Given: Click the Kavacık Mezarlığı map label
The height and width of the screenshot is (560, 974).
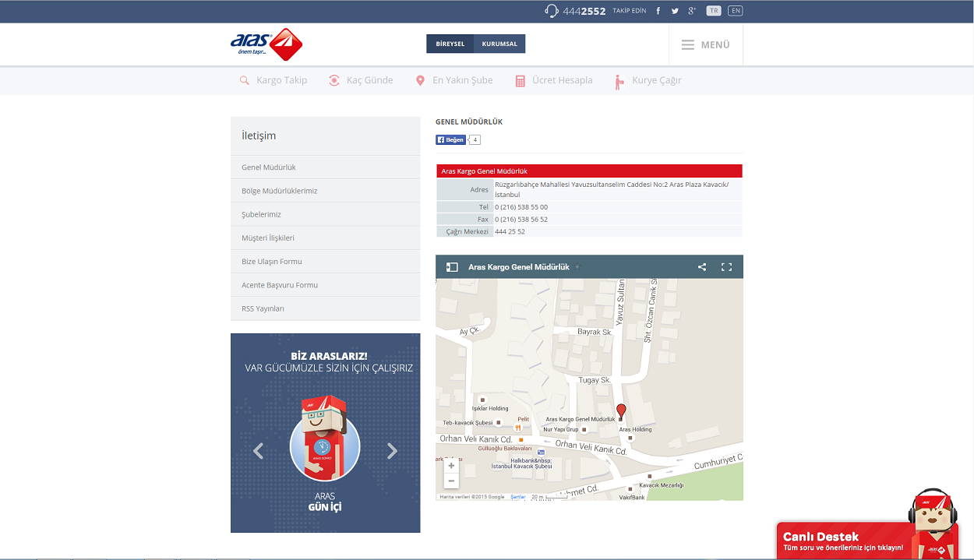Looking at the screenshot, I should pos(661,485).
